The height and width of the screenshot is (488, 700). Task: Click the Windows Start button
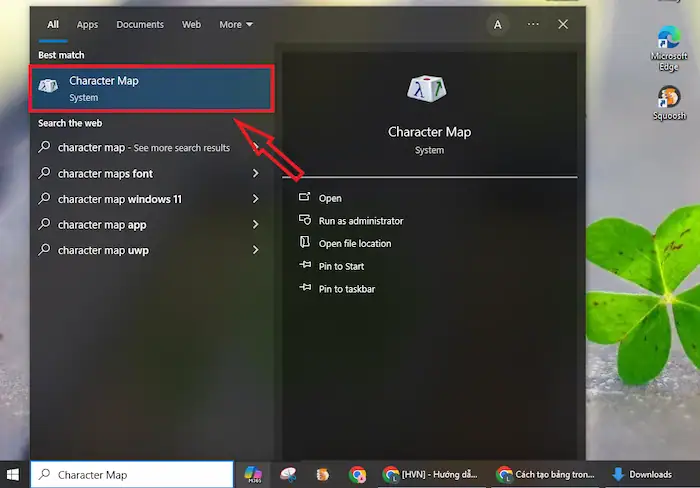coord(14,474)
